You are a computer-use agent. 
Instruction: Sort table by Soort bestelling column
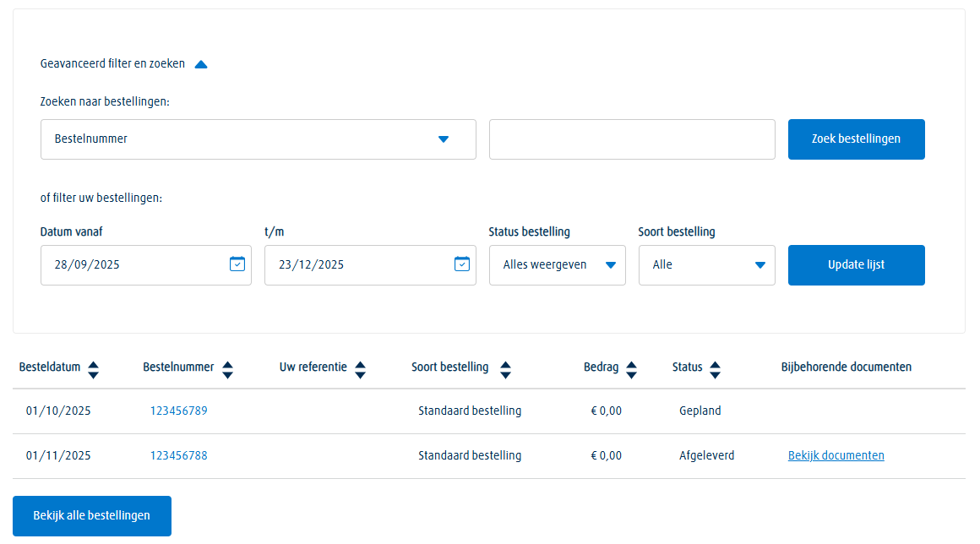505,369
